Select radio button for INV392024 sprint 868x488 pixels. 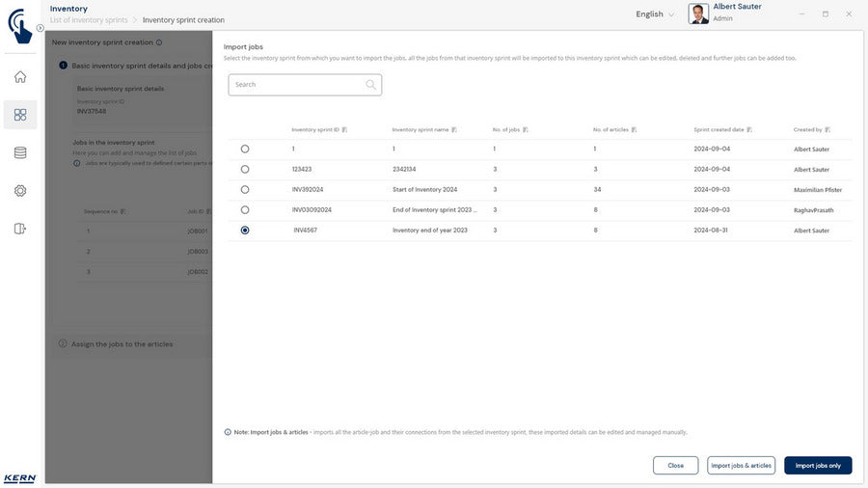(x=245, y=189)
